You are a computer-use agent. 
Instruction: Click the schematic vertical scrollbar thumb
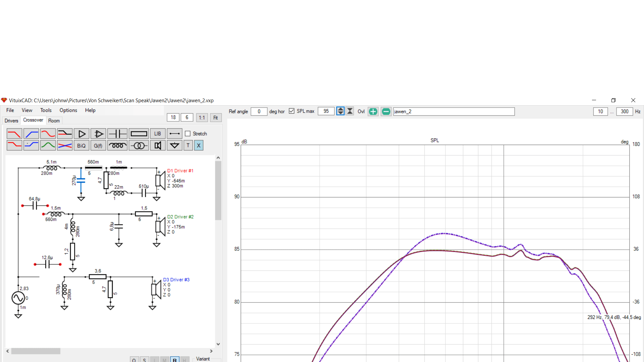pyautogui.click(x=218, y=190)
